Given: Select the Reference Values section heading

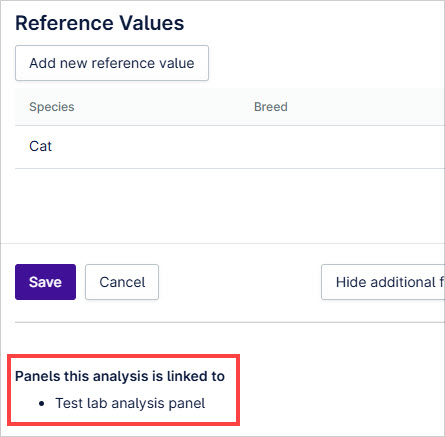Looking at the screenshot, I should 100,23.
